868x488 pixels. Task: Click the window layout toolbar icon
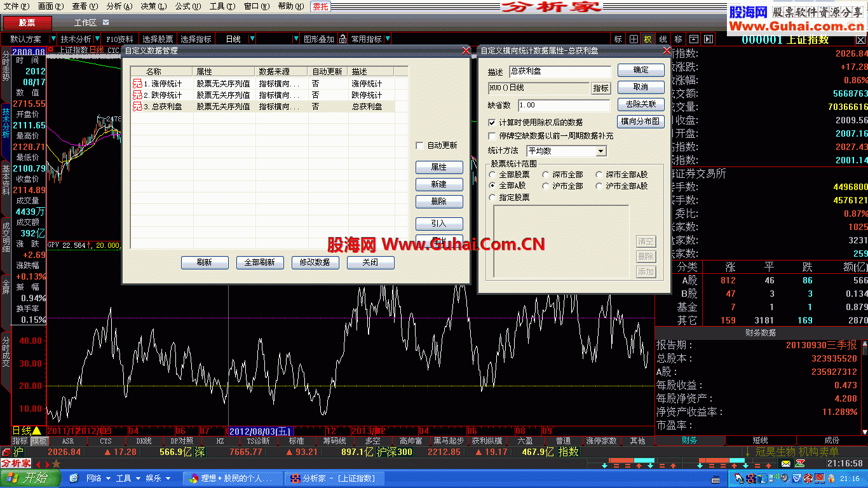pyautogui.click(x=694, y=39)
